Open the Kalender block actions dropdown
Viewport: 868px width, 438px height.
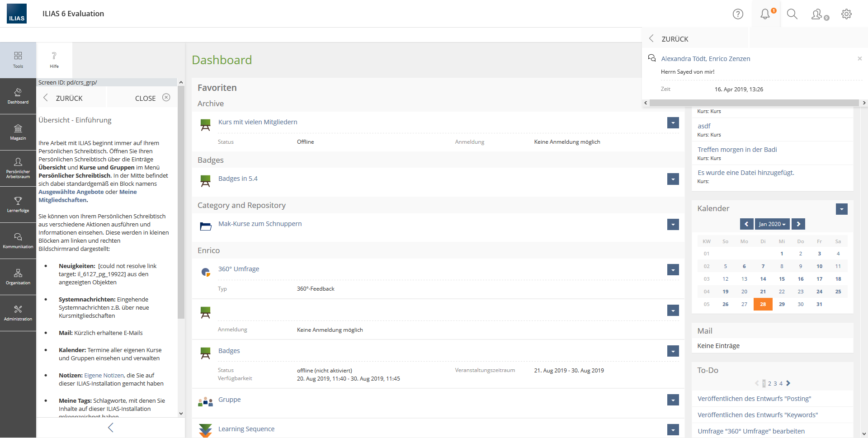[841, 209]
